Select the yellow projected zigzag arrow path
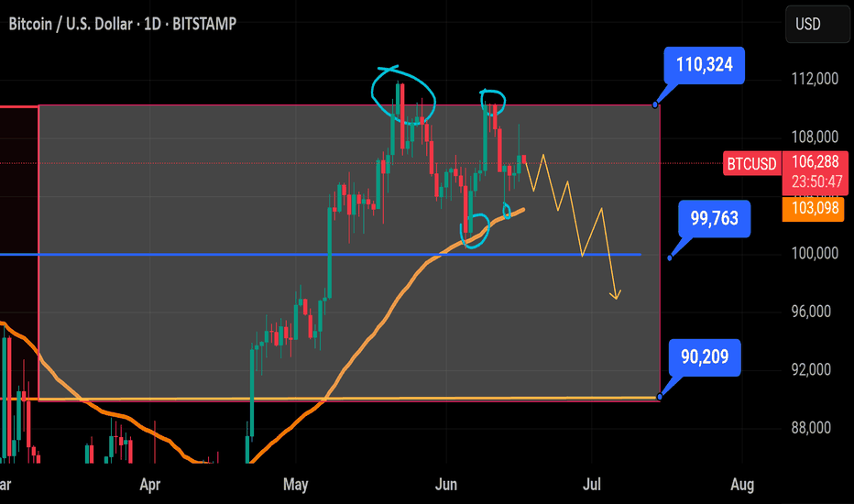854x504 pixels. pos(582,255)
